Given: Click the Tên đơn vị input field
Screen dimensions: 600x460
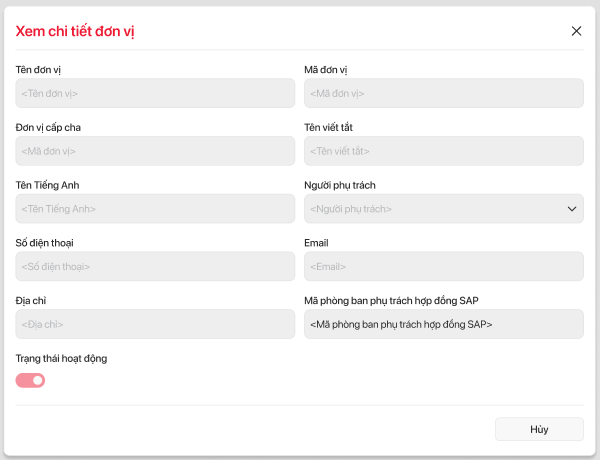Looking at the screenshot, I should click(x=155, y=93).
